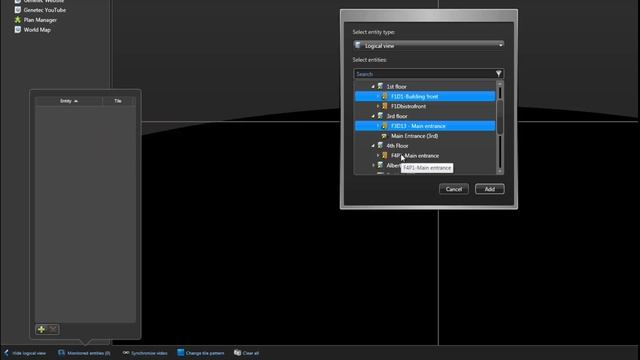Add the selected entities

(489, 189)
